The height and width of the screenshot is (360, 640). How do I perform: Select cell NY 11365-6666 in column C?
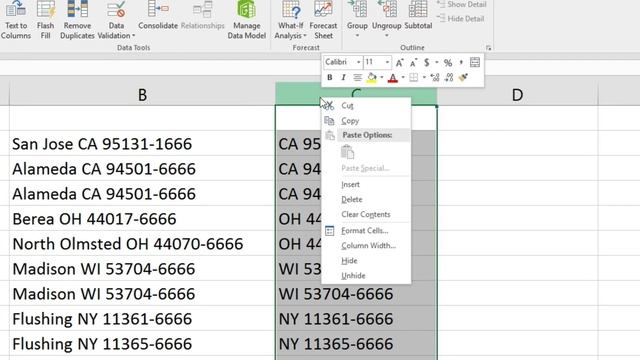pyautogui.click(x=356, y=344)
